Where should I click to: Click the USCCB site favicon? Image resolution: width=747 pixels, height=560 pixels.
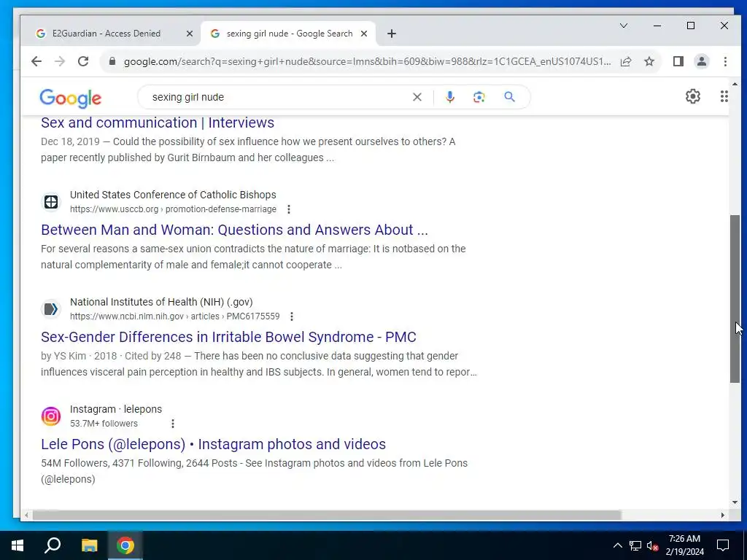(x=51, y=202)
